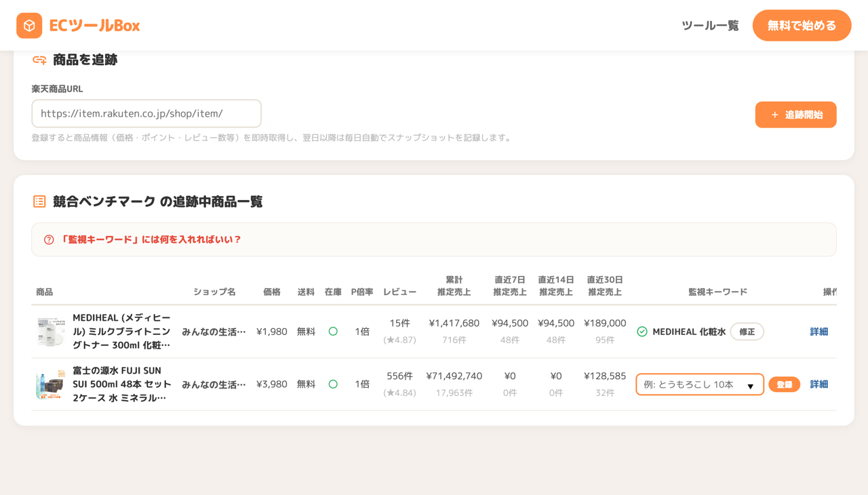
Task: Click the ECツールBox brand name
Action: tap(94, 26)
